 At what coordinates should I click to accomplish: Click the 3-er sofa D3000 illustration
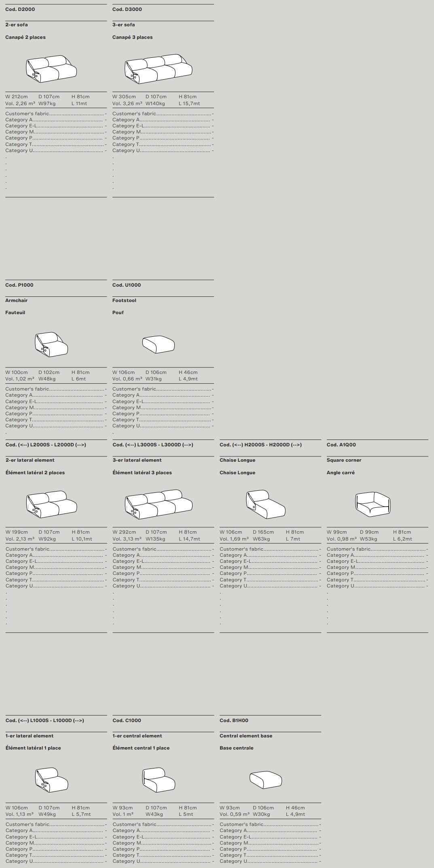coord(159,69)
